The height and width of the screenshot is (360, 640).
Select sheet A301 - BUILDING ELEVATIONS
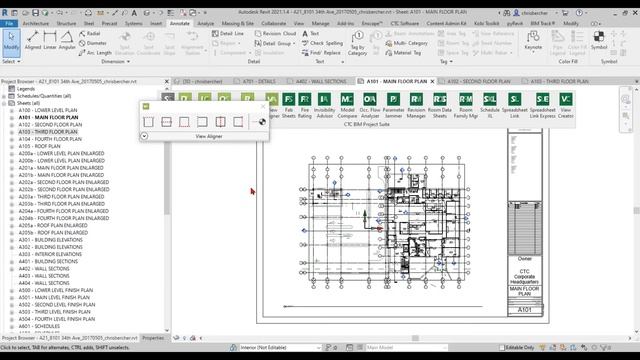coord(51,240)
